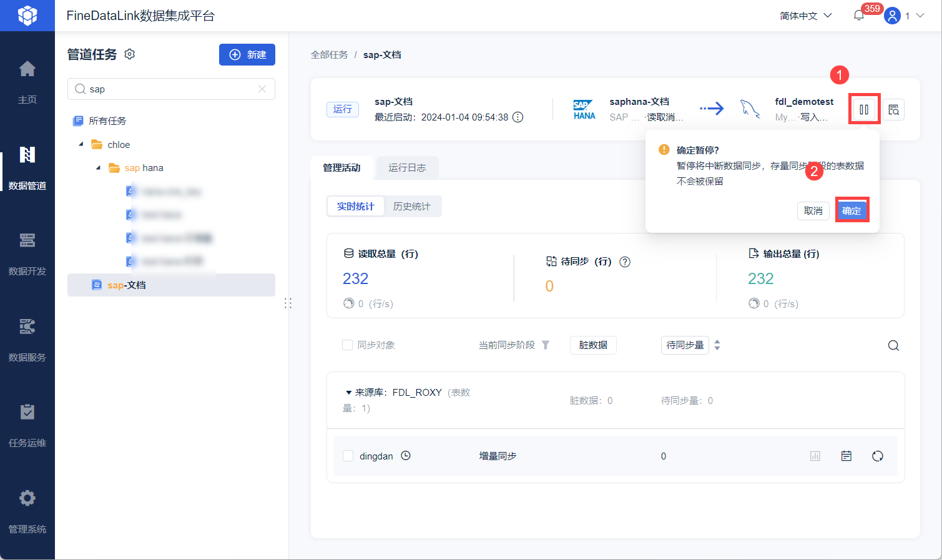Screen dimensions: 942x560
Task: Cancel the pause with 取消
Action: 813,211
